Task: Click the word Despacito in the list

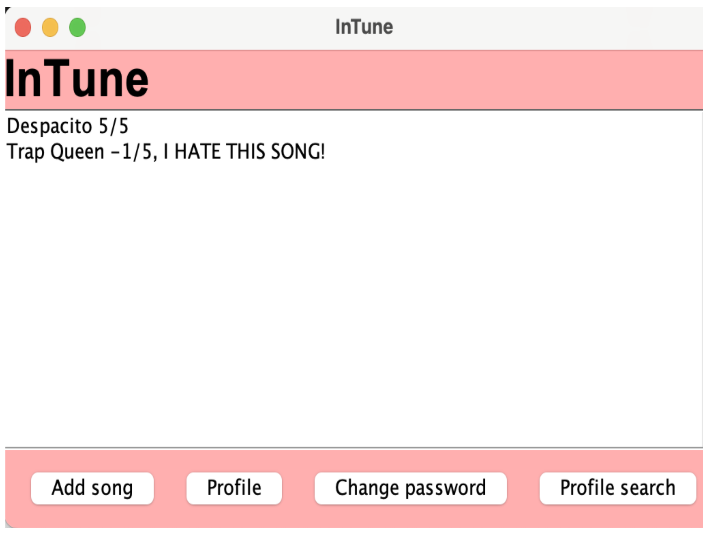Action: click(48, 127)
